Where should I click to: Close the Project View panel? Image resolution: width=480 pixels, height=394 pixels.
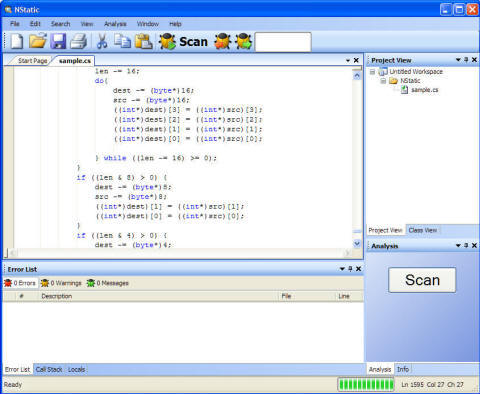pos(474,60)
